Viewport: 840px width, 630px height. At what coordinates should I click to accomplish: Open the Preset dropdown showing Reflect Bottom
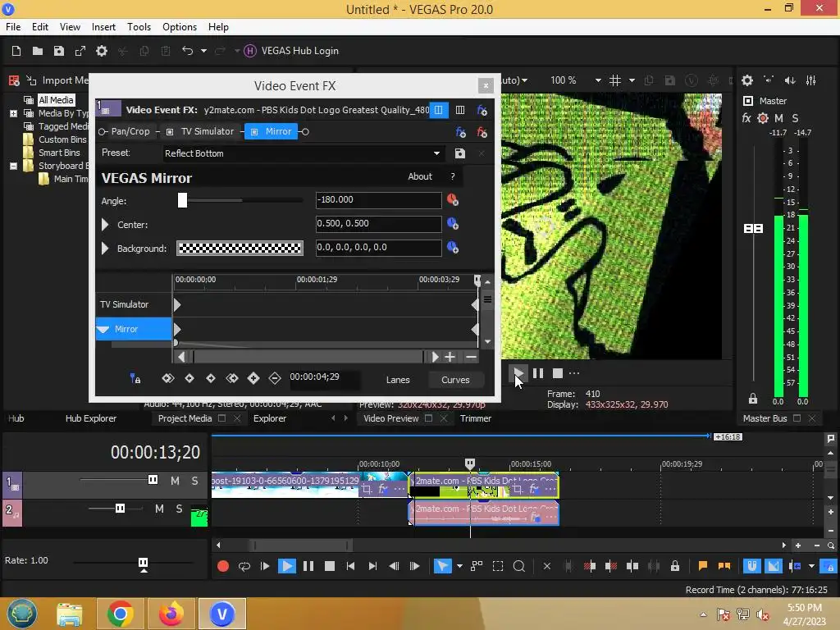(304, 153)
